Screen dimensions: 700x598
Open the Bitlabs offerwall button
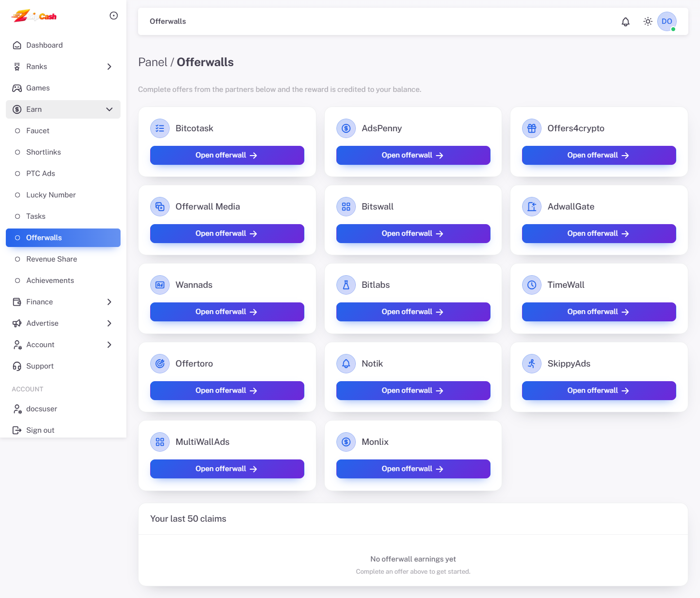pos(413,312)
